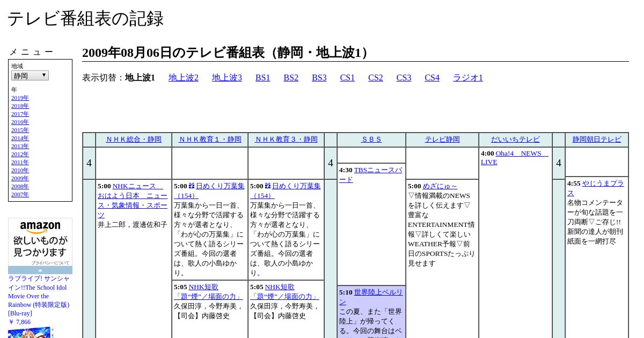The height and width of the screenshot is (338, 644).
Task: Switch display to BS3
Action: [x=319, y=78]
